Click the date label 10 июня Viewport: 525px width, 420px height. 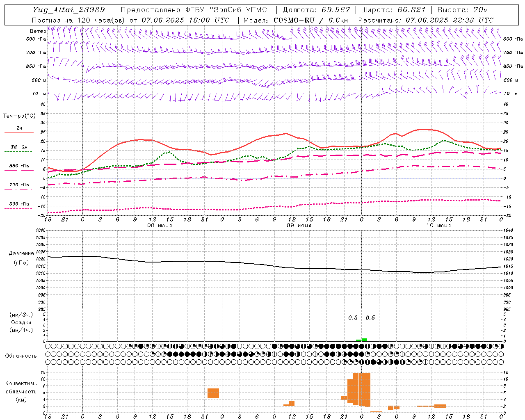[438, 226]
